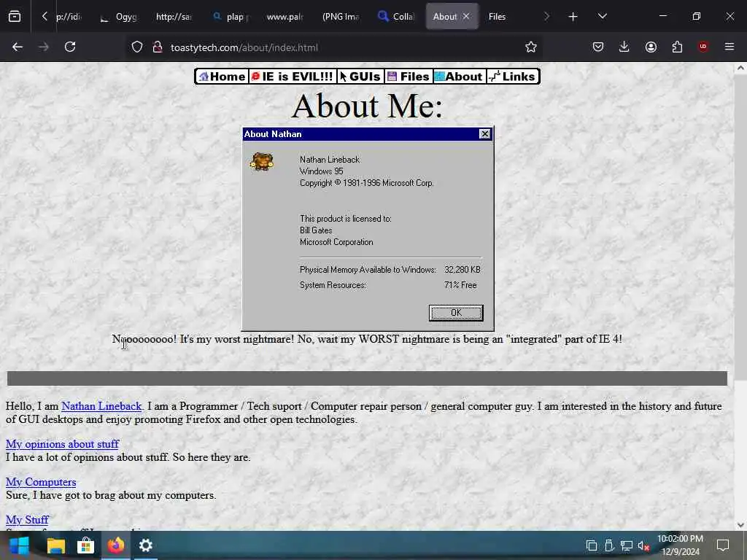Save page to Pocket
The image size is (747, 560).
(598, 47)
